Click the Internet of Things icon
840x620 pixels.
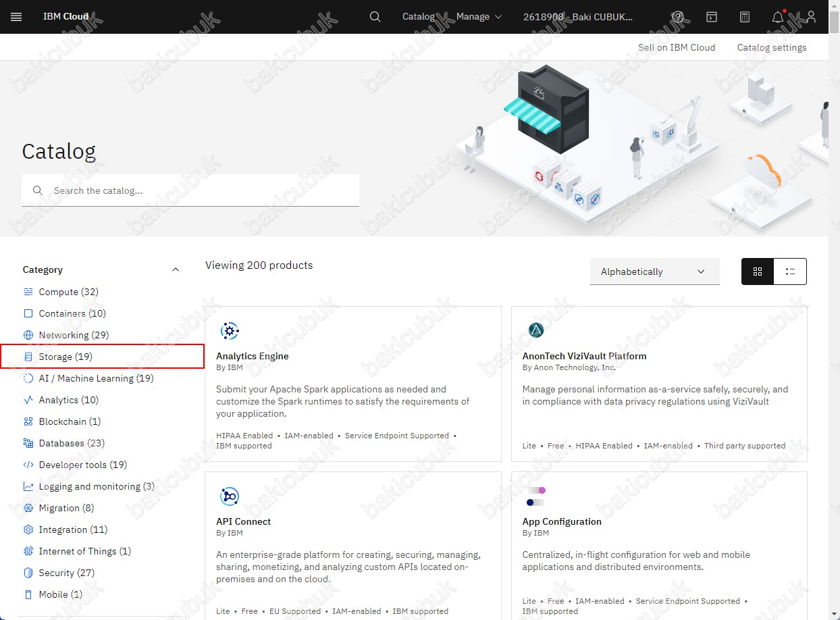[x=28, y=551]
